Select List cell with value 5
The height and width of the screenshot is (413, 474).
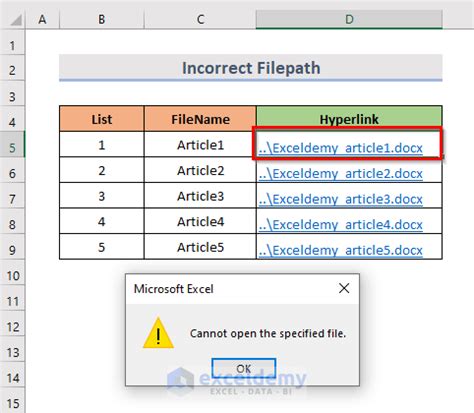click(x=102, y=247)
